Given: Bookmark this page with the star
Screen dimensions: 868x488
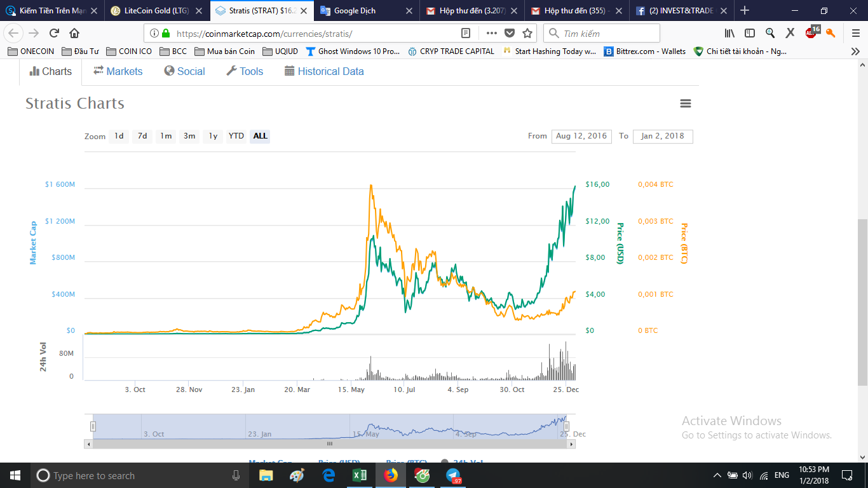Looking at the screenshot, I should coord(527,33).
